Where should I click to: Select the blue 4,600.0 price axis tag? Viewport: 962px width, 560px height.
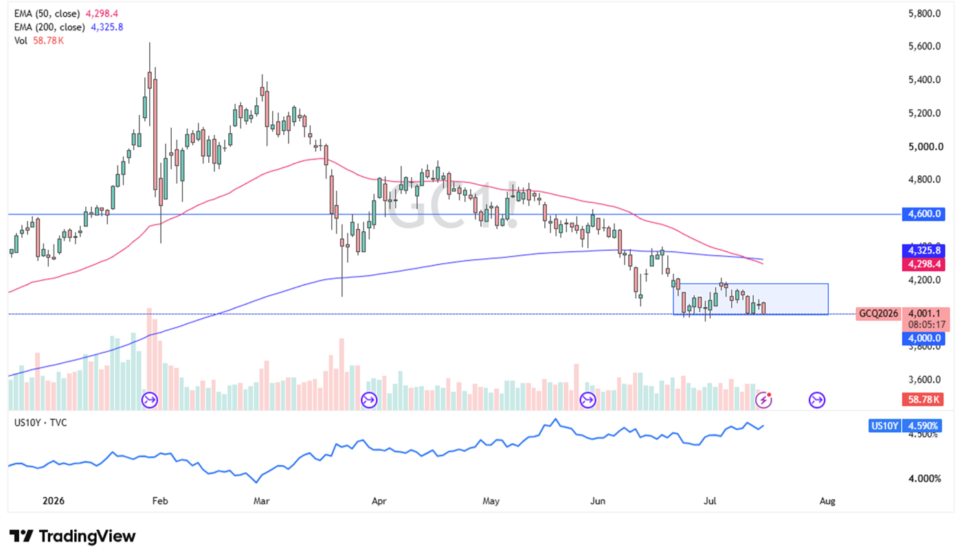tap(924, 214)
